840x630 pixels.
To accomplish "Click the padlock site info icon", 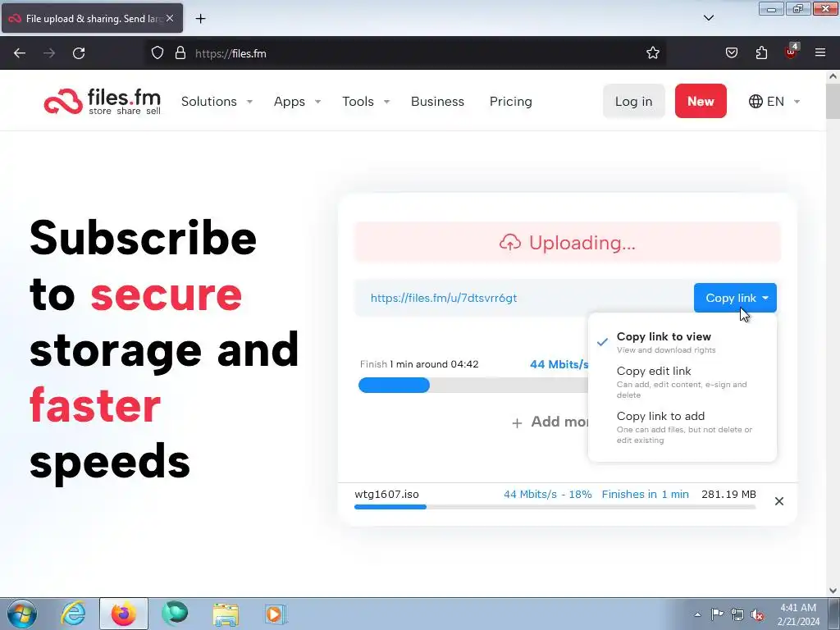I will pos(180,53).
